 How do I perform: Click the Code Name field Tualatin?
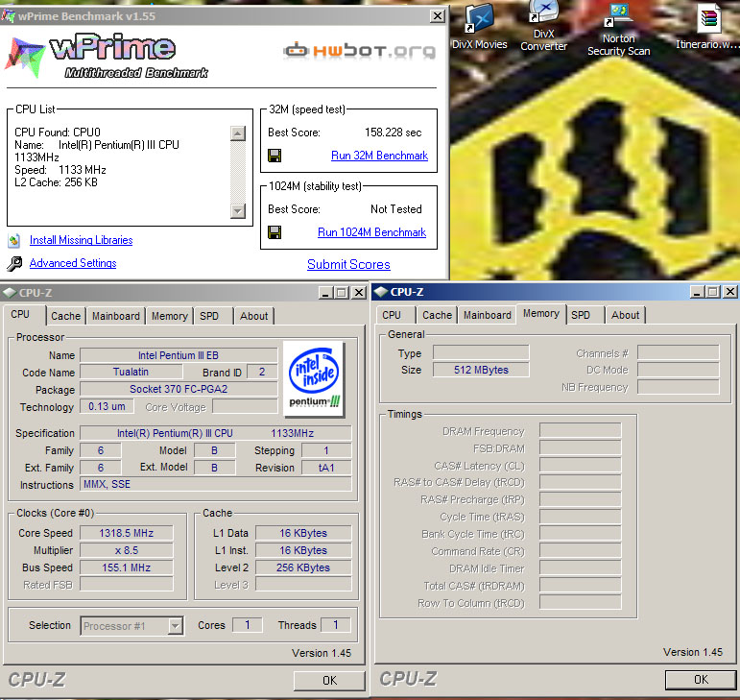point(131,372)
